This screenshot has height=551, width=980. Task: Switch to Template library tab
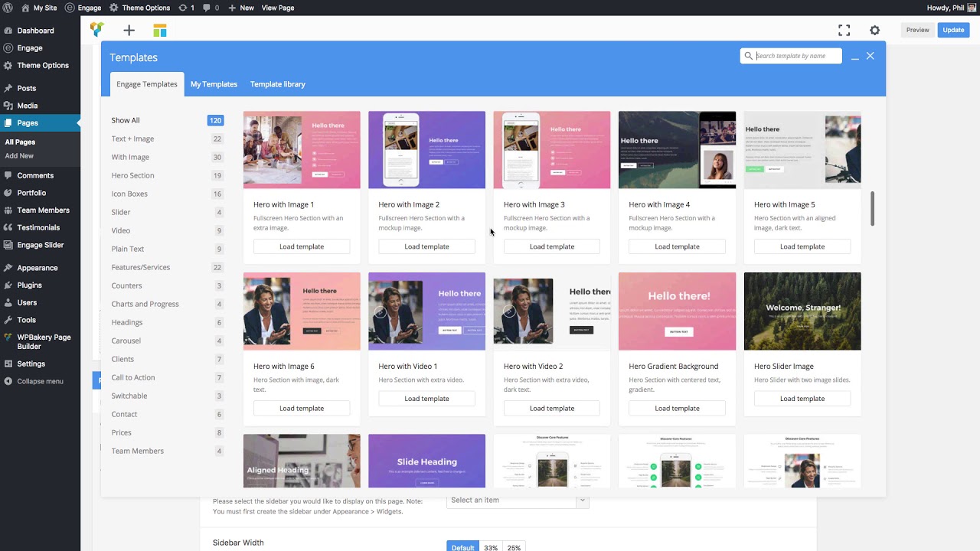[x=277, y=84]
